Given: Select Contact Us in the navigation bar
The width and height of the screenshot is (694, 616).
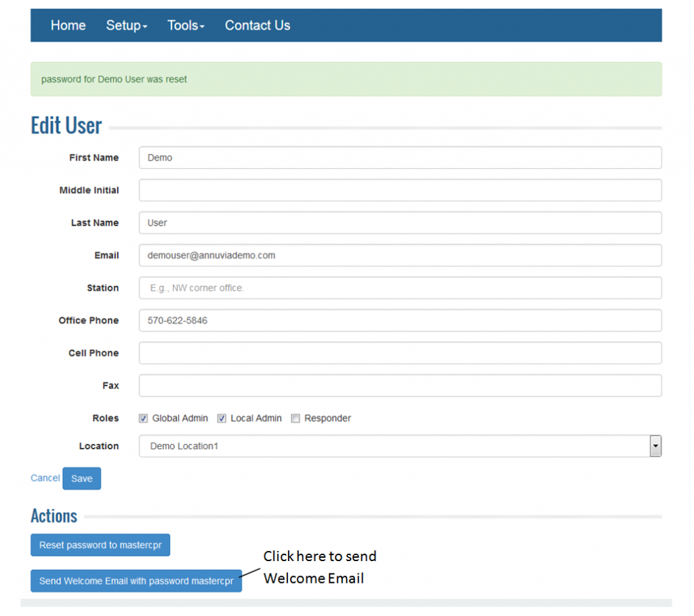Looking at the screenshot, I should 258,25.
